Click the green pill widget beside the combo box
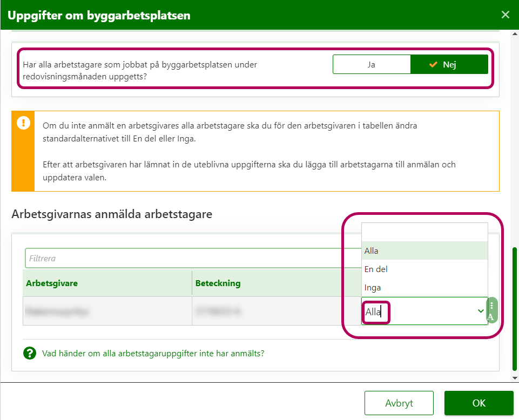This screenshot has height=420, width=519. pos(492,311)
